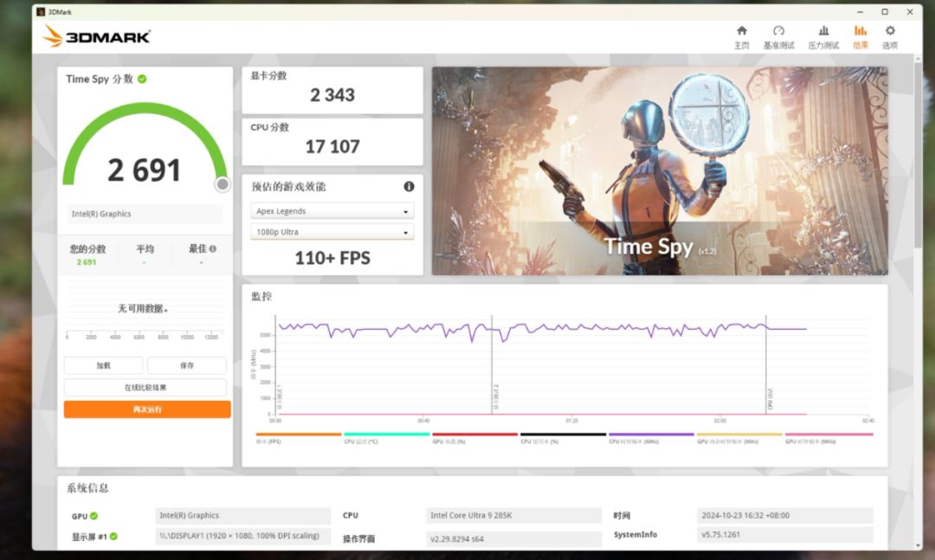Viewport: 935px width, 560px height.
Task: Click the 保存 save button
Action: [186, 365]
